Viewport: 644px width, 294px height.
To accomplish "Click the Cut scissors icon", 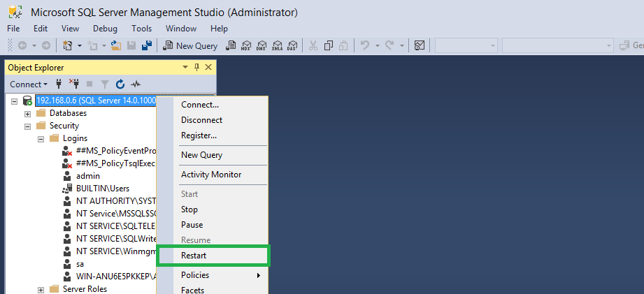I will tap(313, 45).
